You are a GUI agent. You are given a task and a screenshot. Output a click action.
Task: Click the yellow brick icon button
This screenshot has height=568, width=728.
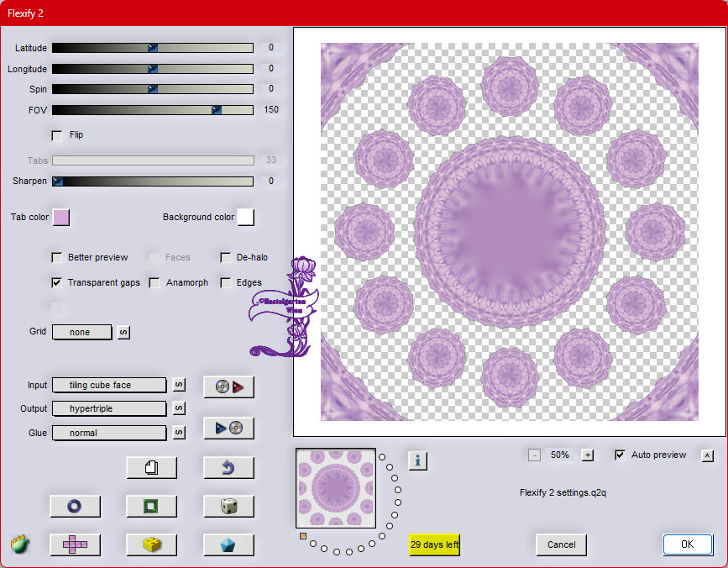pyautogui.click(x=151, y=544)
